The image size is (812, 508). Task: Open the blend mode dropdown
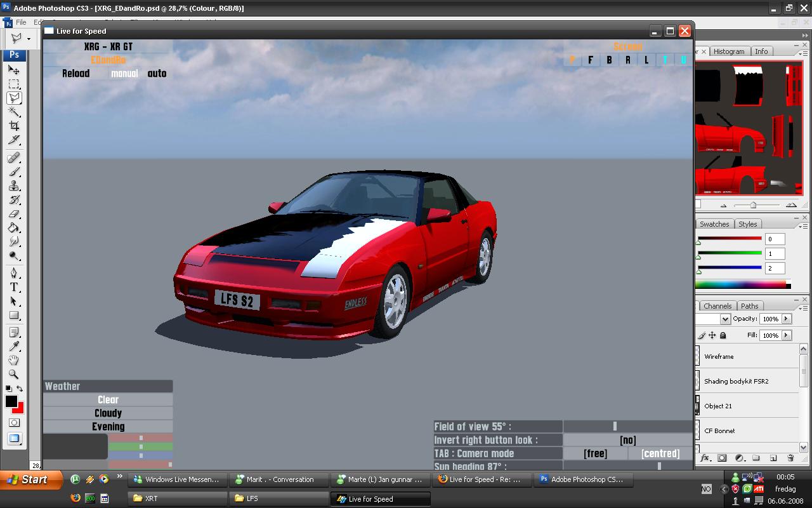pyautogui.click(x=725, y=319)
